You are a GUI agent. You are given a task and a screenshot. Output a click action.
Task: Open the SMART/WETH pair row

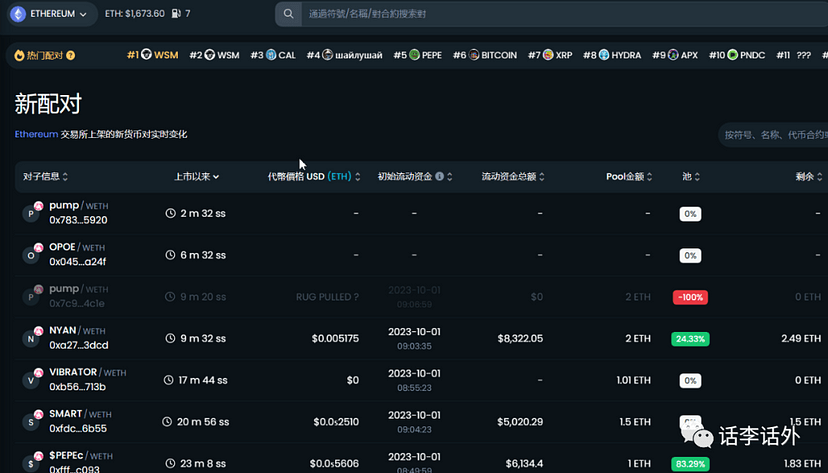click(421, 422)
